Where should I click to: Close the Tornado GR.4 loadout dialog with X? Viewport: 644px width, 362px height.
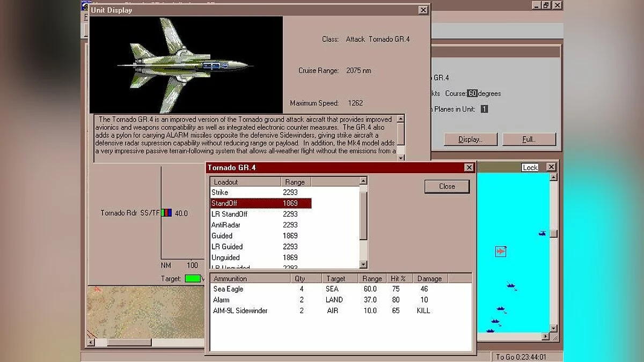click(469, 168)
